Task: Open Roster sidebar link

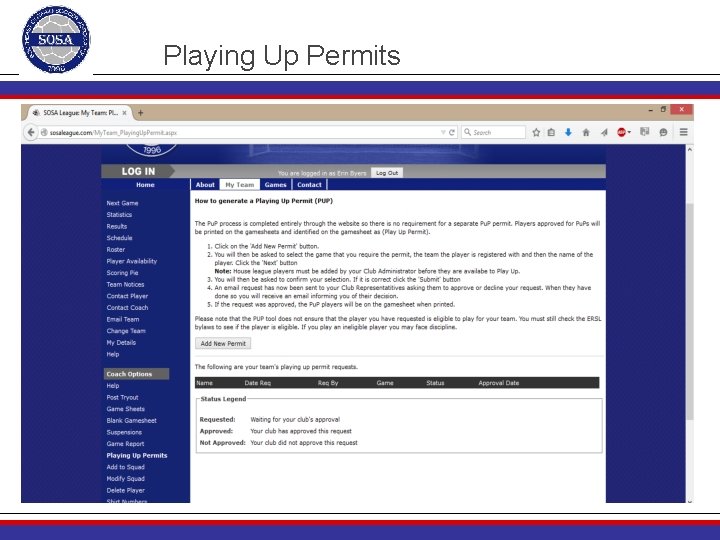Action: coord(116,249)
